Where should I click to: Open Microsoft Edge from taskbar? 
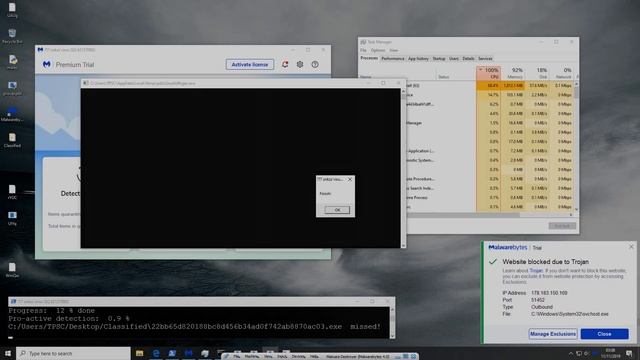tap(156, 353)
